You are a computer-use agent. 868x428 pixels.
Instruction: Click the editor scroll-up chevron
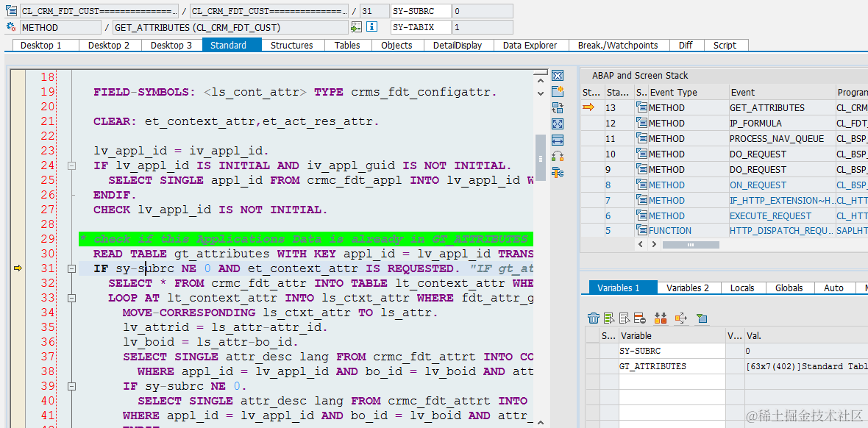click(540, 79)
